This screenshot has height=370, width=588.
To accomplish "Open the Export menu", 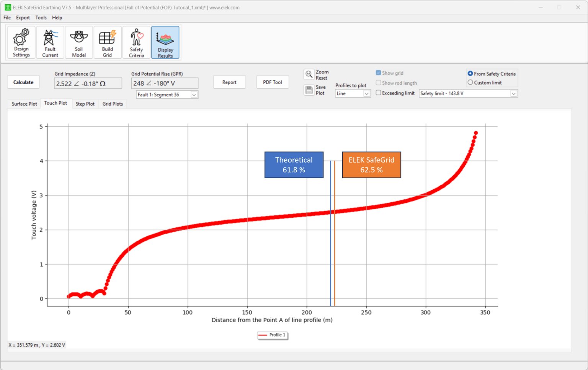I will click(x=23, y=18).
